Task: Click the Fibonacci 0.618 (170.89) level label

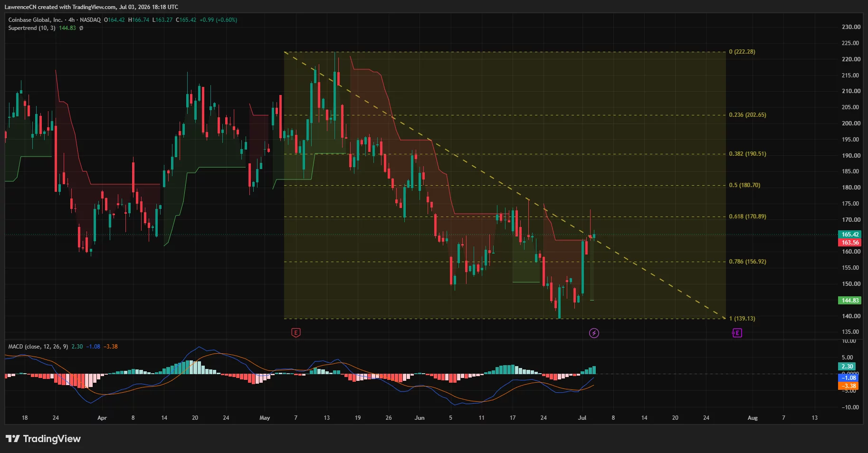Action: point(747,217)
